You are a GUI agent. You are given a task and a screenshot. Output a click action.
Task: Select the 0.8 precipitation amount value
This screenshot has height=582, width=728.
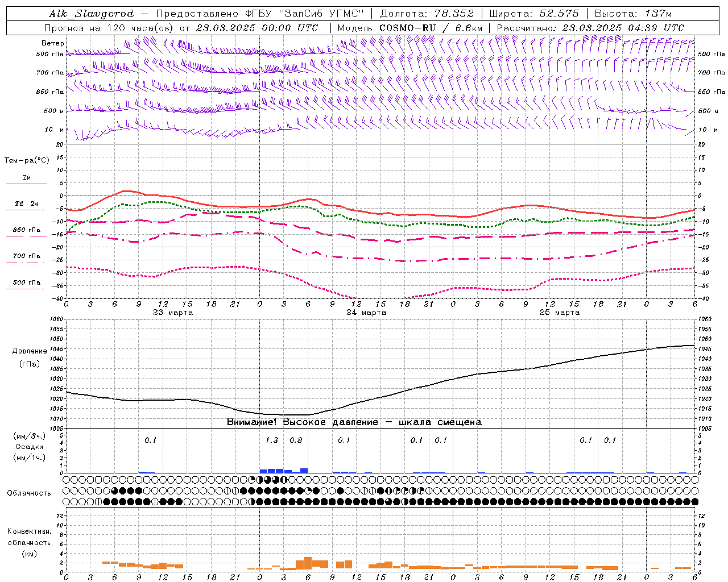tap(296, 440)
